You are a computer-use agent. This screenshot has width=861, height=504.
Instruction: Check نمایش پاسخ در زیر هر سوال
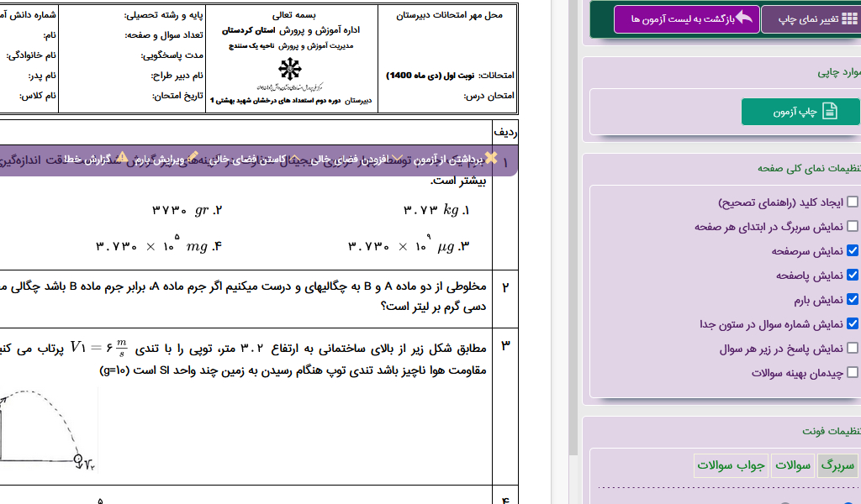853,349
